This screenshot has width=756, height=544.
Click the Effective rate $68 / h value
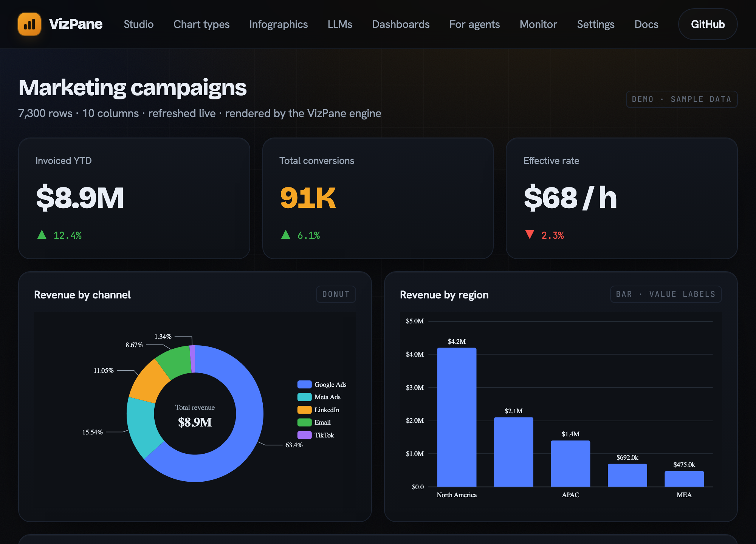pos(570,198)
